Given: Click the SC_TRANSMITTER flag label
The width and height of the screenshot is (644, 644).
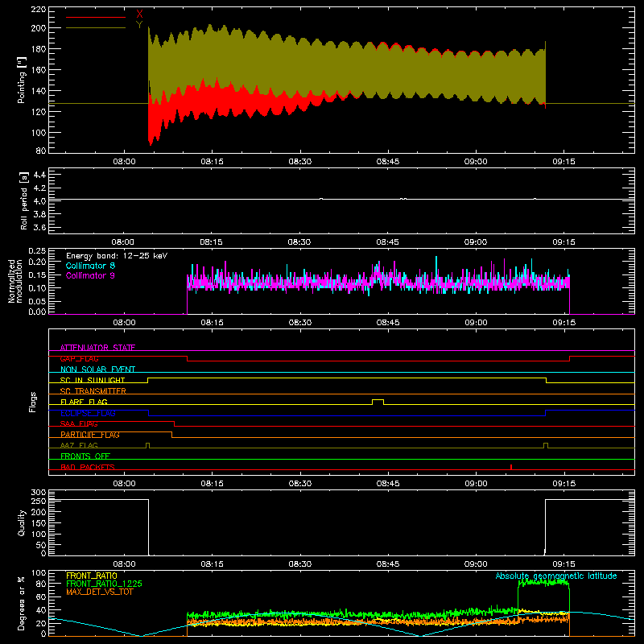Looking at the screenshot, I should [93, 391].
